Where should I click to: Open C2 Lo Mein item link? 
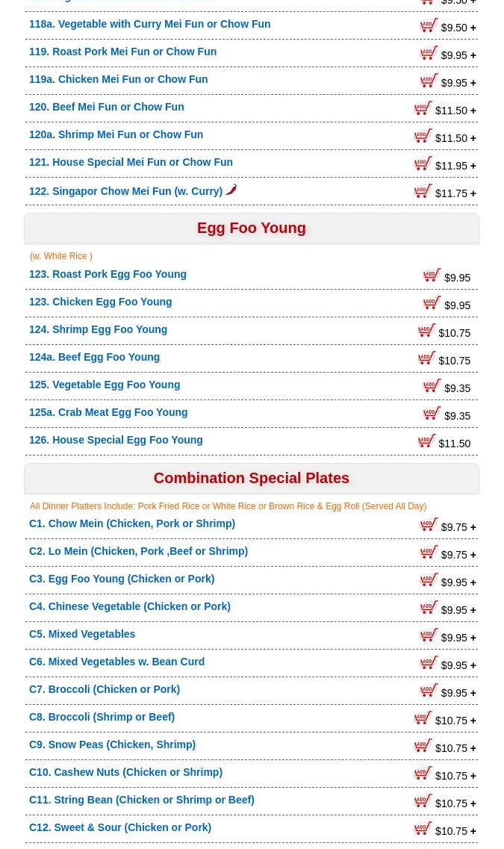point(138,551)
